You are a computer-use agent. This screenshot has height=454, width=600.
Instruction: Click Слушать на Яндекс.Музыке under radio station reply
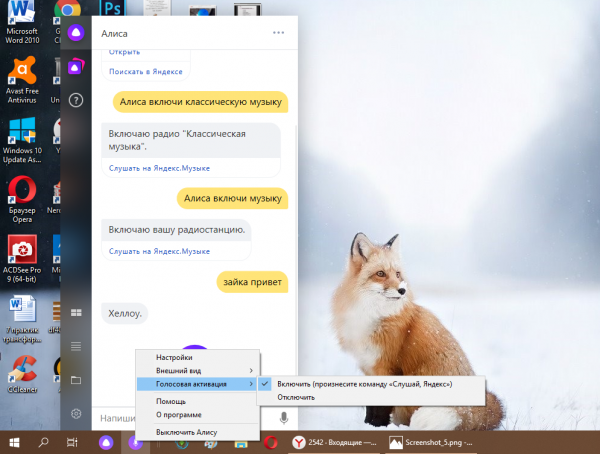click(x=159, y=251)
